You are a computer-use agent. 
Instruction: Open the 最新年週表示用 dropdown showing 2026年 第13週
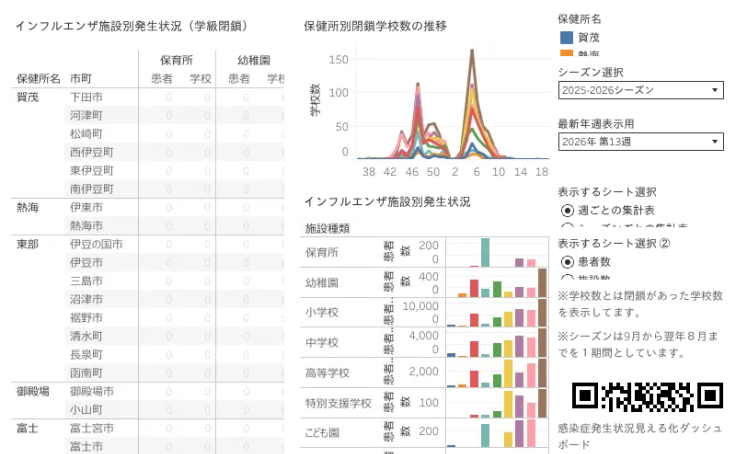[640, 142]
